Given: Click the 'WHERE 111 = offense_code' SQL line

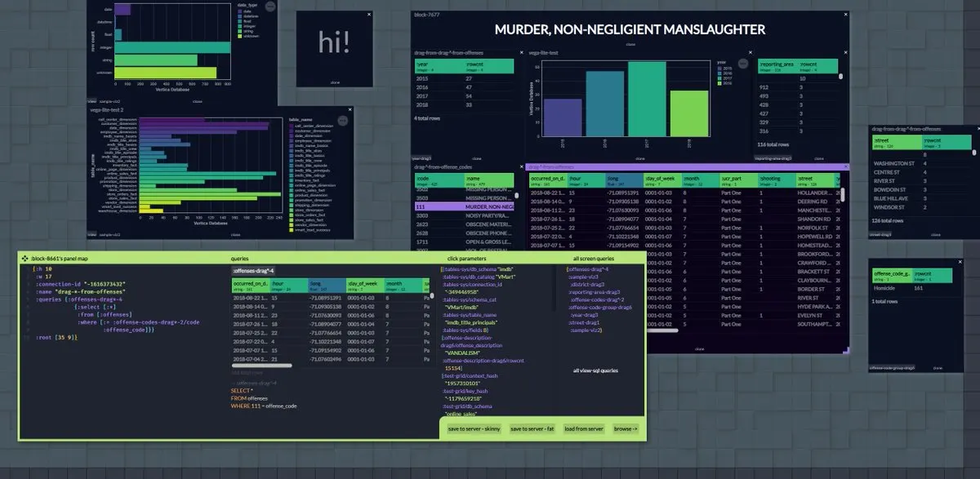Looking at the screenshot, I should click(x=263, y=406).
